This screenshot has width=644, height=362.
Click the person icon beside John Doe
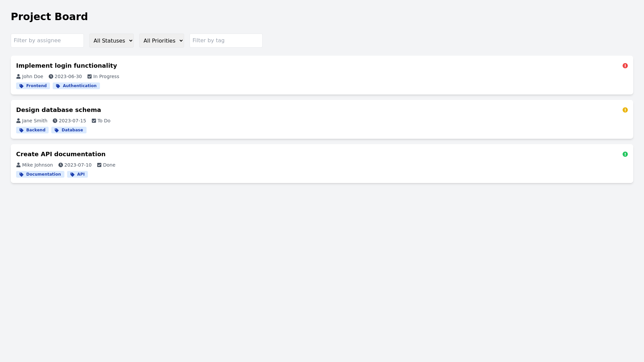point(18,76)
